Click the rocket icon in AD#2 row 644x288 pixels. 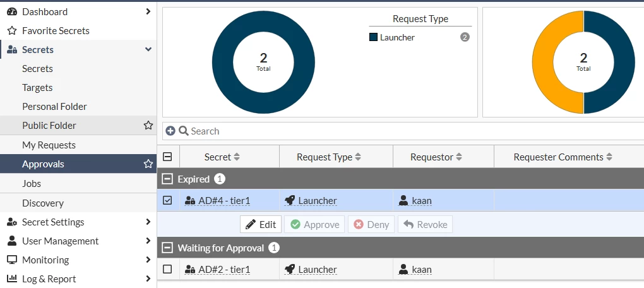pos(290,269)
